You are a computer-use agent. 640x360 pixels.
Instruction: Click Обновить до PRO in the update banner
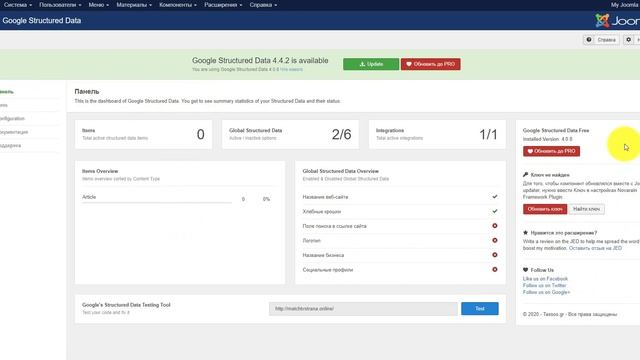[x=431, y=64]
